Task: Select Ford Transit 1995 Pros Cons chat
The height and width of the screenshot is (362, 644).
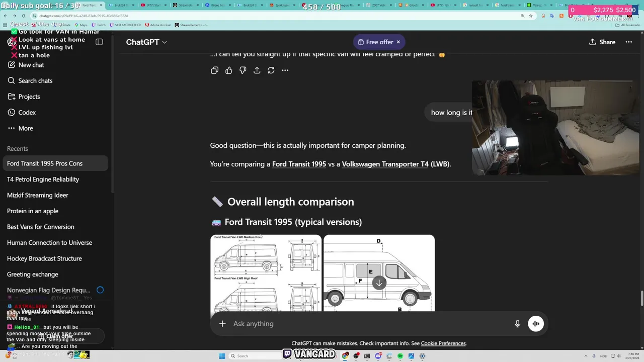Action: pyautogui.click(x=55, y=163)
